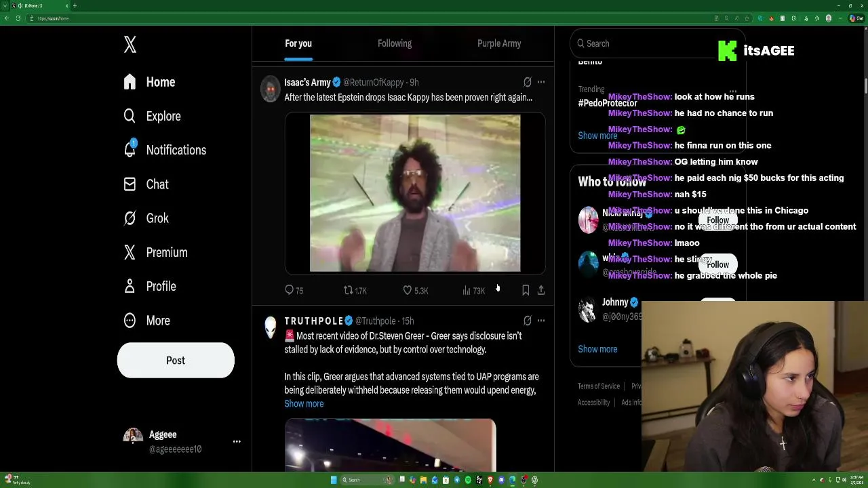
Task: Open Notifications bell in sidebar
Action: [x=164, y=150]
